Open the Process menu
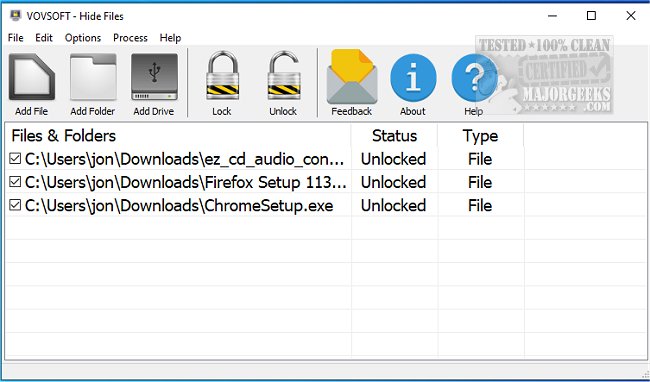This screenshot has width=650, height=382. (130, 38)
